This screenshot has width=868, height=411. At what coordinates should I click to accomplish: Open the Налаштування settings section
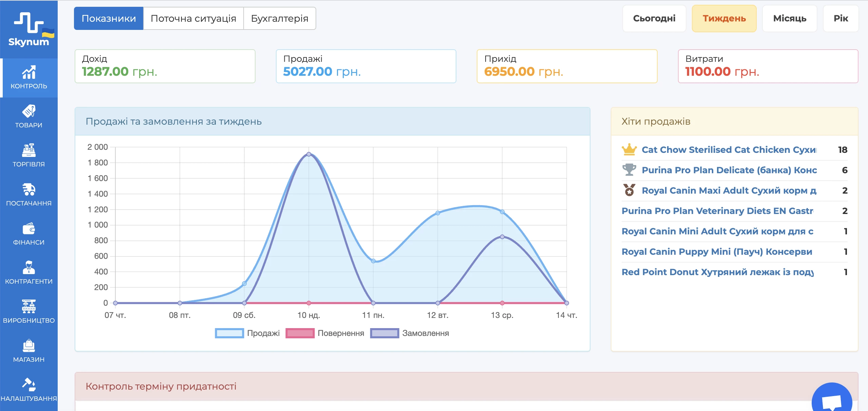[29, 390]
